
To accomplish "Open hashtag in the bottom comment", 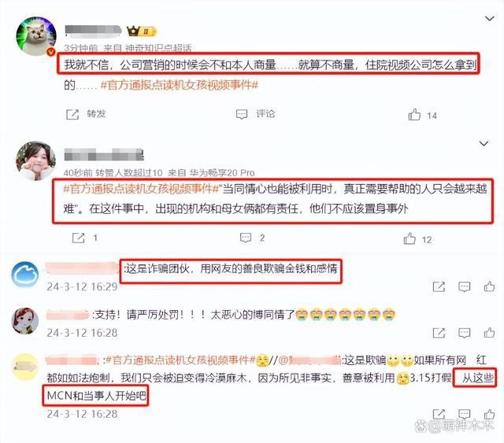I will [180, 360].
